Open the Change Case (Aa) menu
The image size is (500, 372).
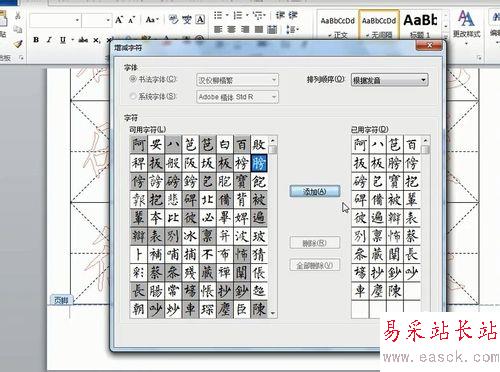pos(152,20)
